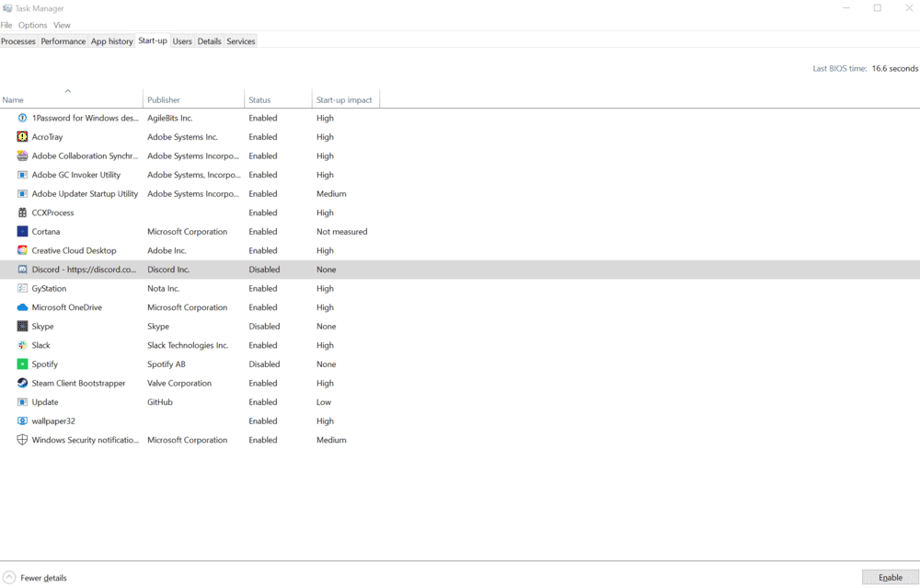This screenshot has width=920, height=588.
Task: Click 'Medium' impact for Windows Security notification
Action: [x=331, y=440]
